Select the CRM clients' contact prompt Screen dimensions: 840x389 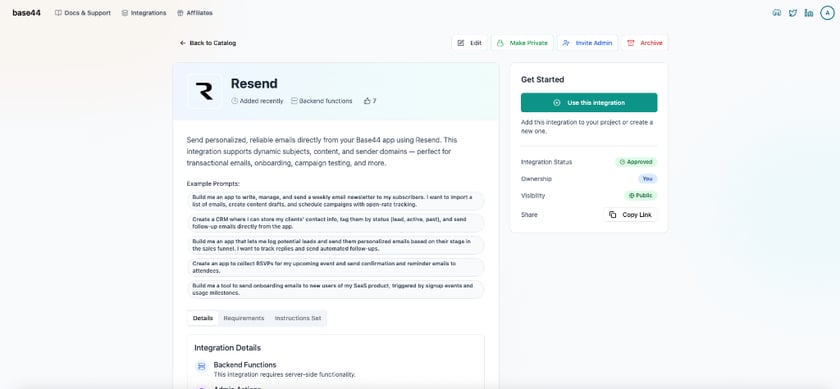coord(335,223)
